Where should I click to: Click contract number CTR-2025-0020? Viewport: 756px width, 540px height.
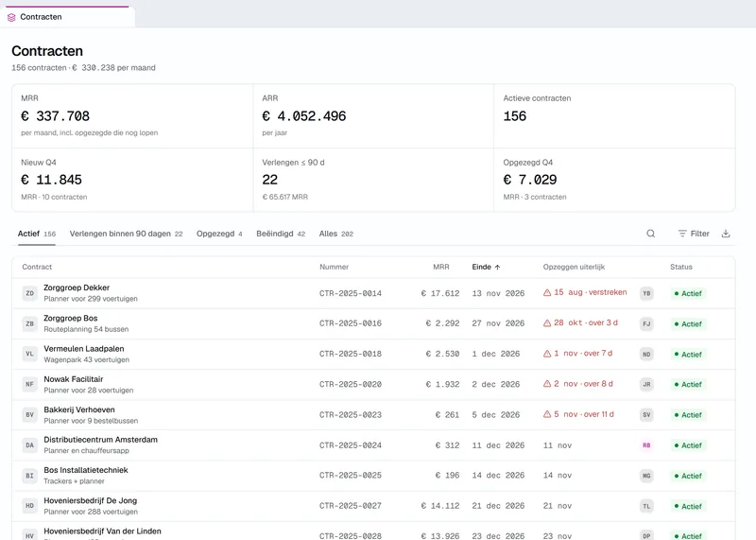click(351, 384)
